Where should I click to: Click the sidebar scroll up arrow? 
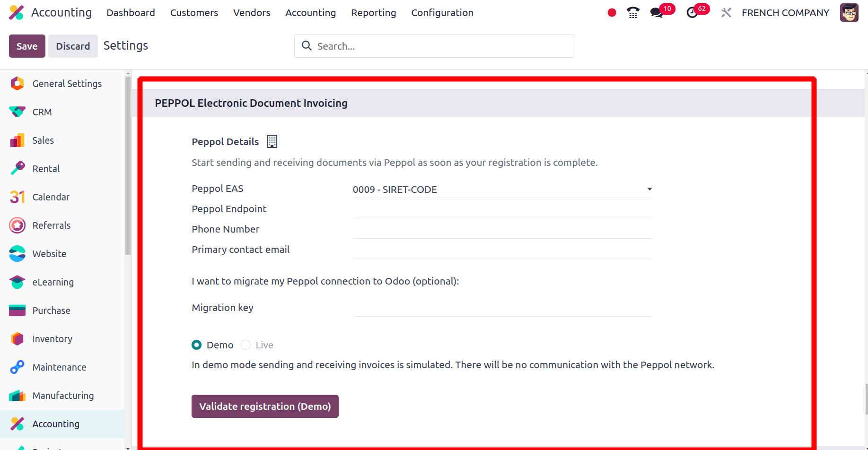[x=128, y=73]
